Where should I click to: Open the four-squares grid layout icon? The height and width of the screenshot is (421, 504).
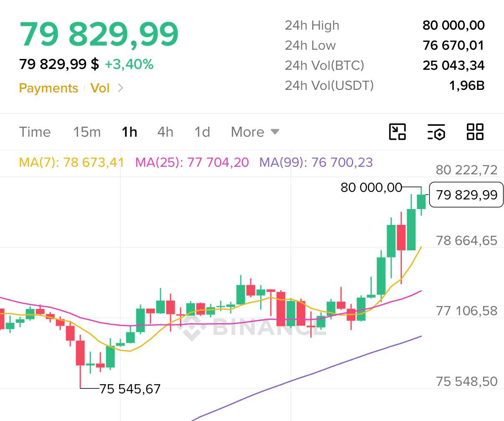(x=475, y=132)
